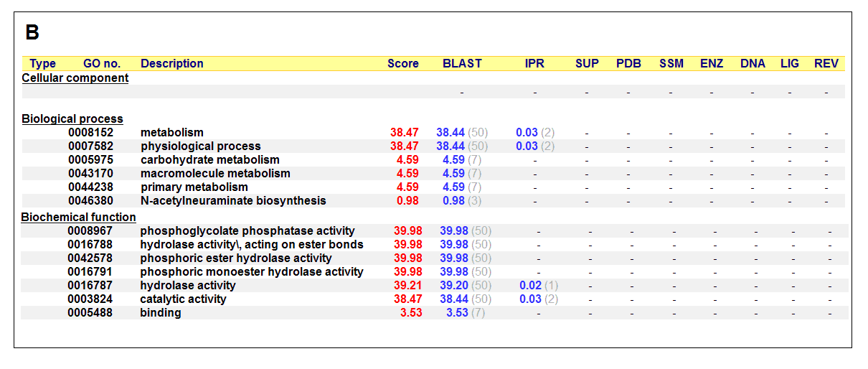
Task: Select the Cellular component section heading
Action: coord(75,78)
